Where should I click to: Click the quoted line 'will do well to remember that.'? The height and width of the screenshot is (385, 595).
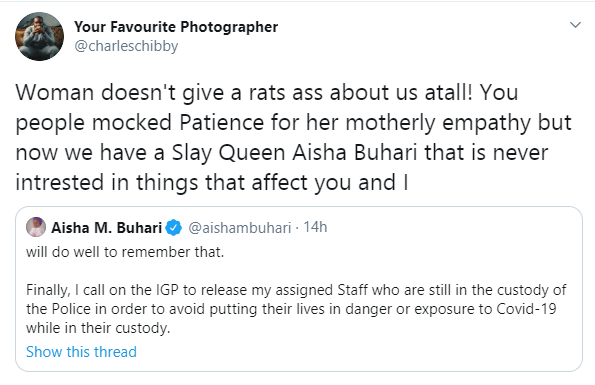125,252
